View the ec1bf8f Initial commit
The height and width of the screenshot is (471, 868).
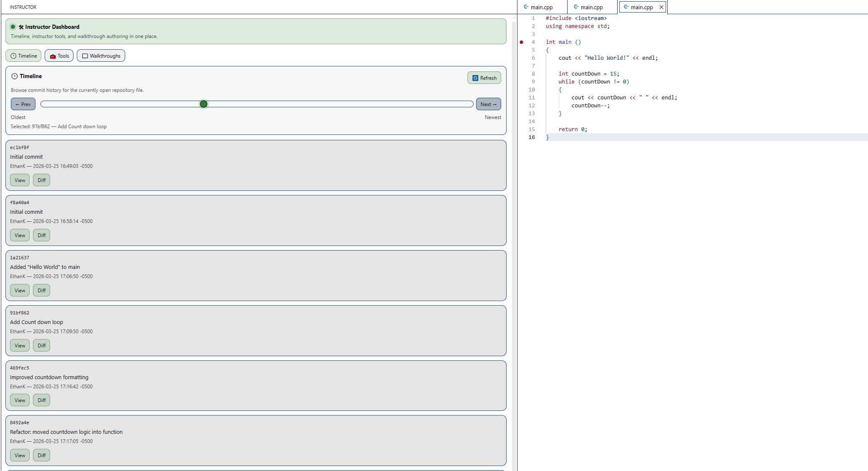(20, 180)
